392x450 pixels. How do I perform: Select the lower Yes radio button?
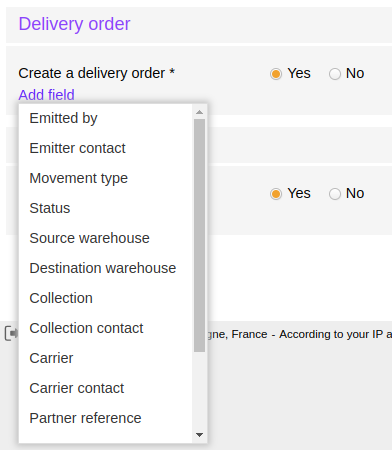click(x=276, y=194)
